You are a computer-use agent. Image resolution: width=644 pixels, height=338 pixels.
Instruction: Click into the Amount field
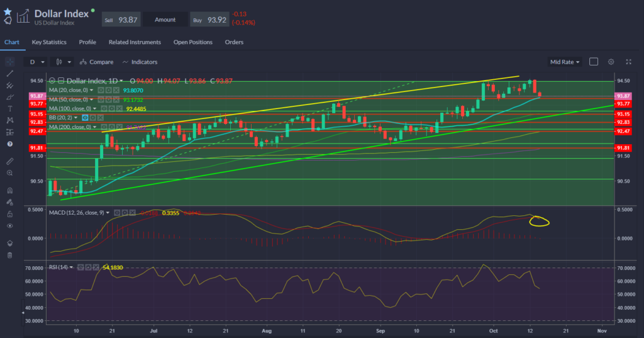pos(165,20)
